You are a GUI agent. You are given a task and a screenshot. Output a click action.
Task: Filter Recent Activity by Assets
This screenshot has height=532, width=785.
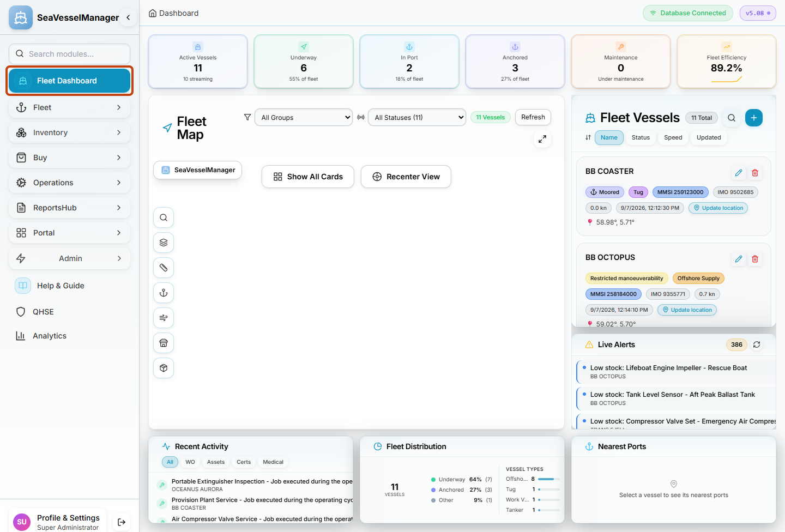click(x=216, y=462)
